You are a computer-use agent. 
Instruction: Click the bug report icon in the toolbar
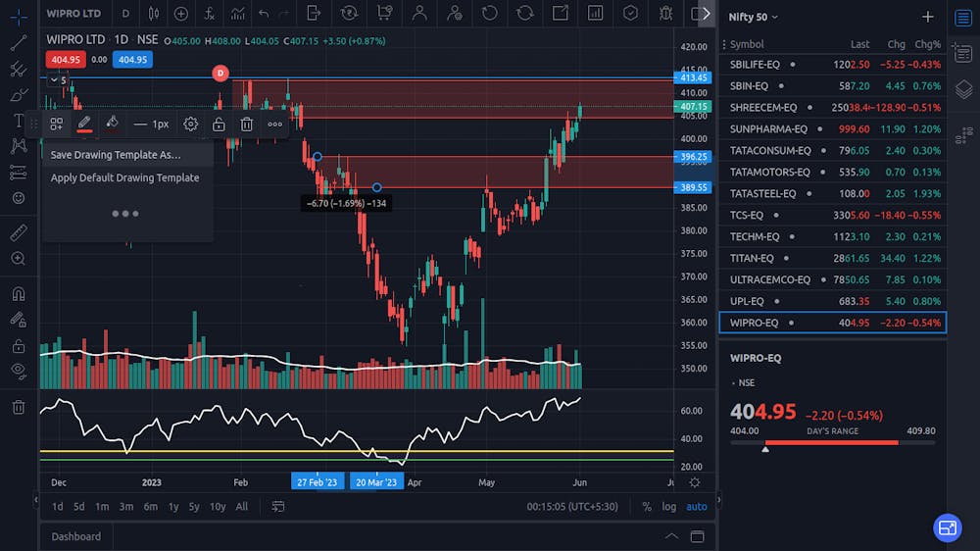(665, 13)
